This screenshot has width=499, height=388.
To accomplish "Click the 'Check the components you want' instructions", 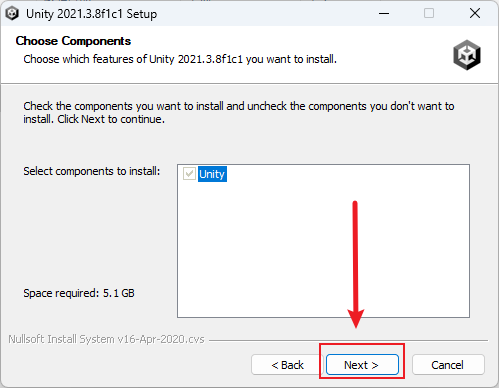I will click(239, 112).
